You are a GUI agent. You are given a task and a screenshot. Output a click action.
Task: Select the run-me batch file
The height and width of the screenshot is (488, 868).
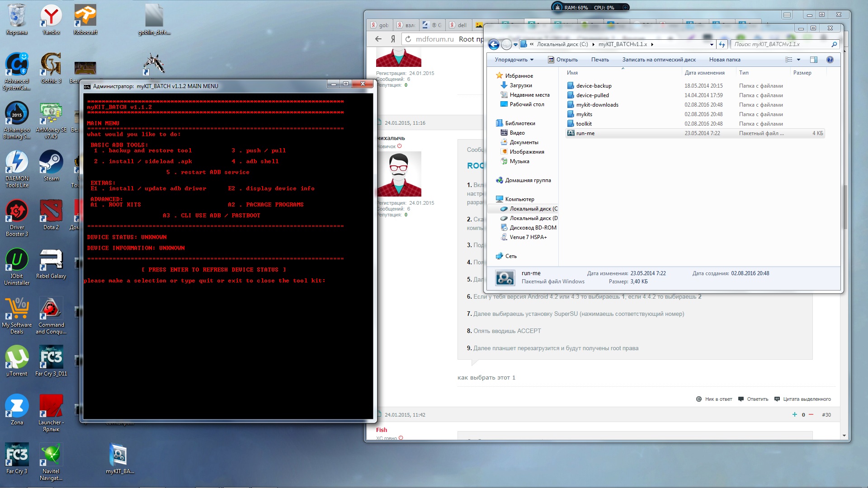pos(585,133)
